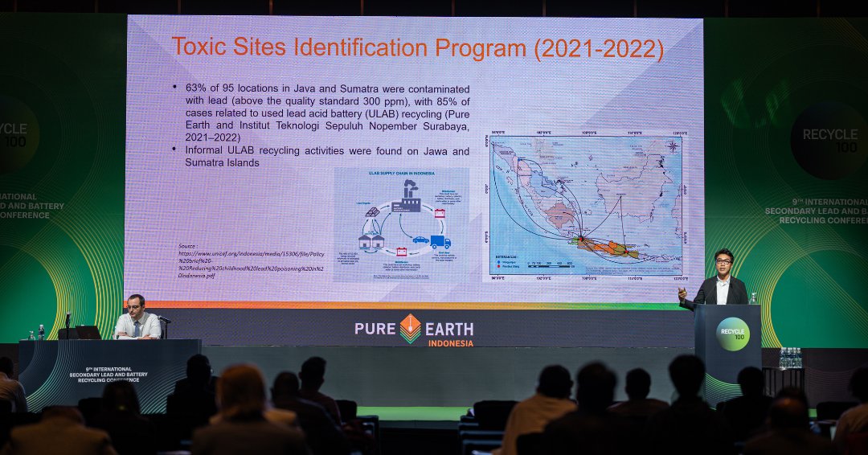This screenshot has height=455, width=868.
Task: Click the blue car icon beside the truck
Action: point(420,240)
